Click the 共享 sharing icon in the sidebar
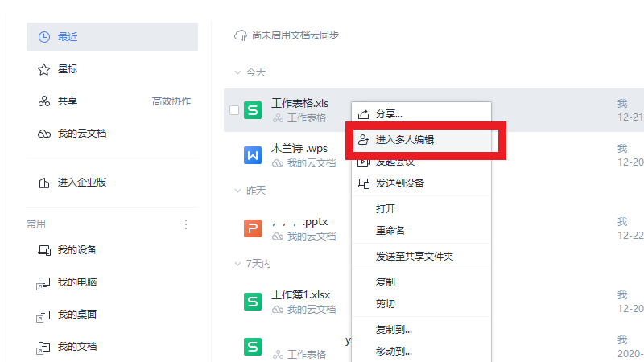The width and height of the screenshot is (644, 362). click(44, 101)
